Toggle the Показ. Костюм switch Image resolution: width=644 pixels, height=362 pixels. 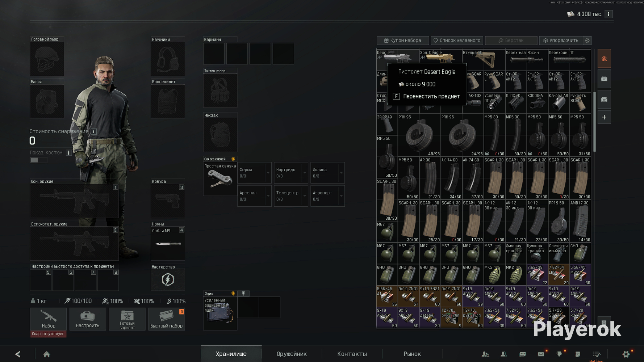click(x=38, y=160)
